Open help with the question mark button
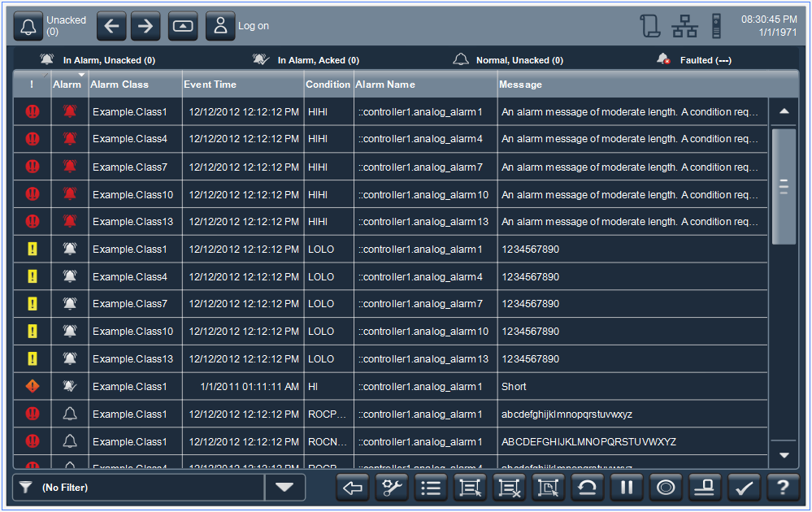Image resolution: width=812 pixels, height=512 pixels. tap(783, 488)
